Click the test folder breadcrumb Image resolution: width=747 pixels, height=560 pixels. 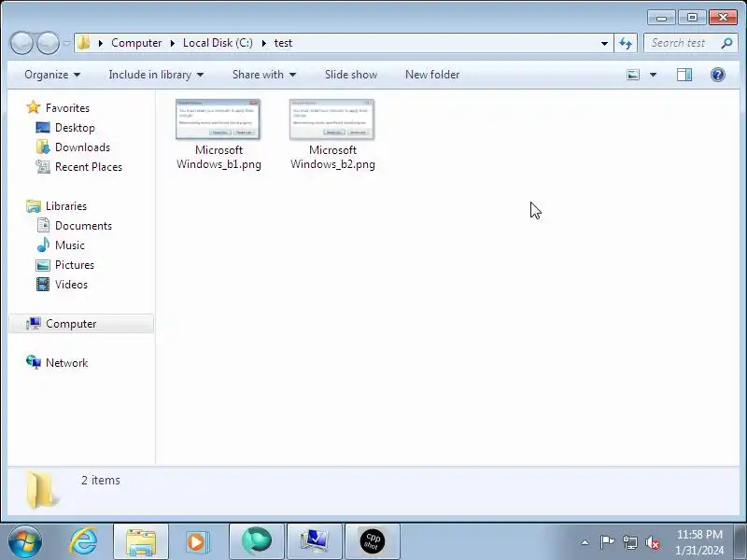pos(283,43)
